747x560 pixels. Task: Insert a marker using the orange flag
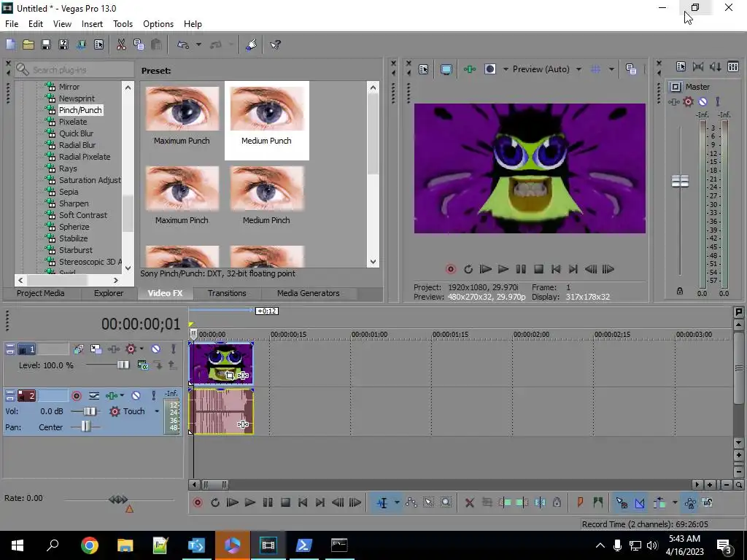pos(580,502)
